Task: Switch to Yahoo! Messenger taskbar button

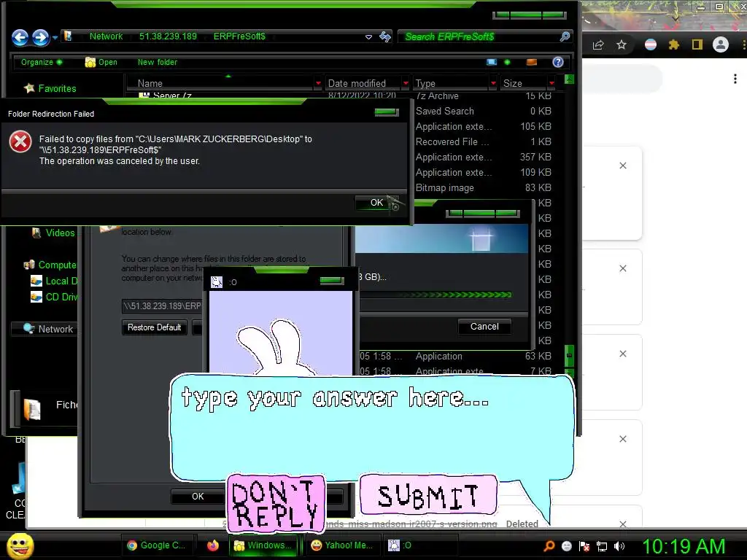Action: coord(342,545)
